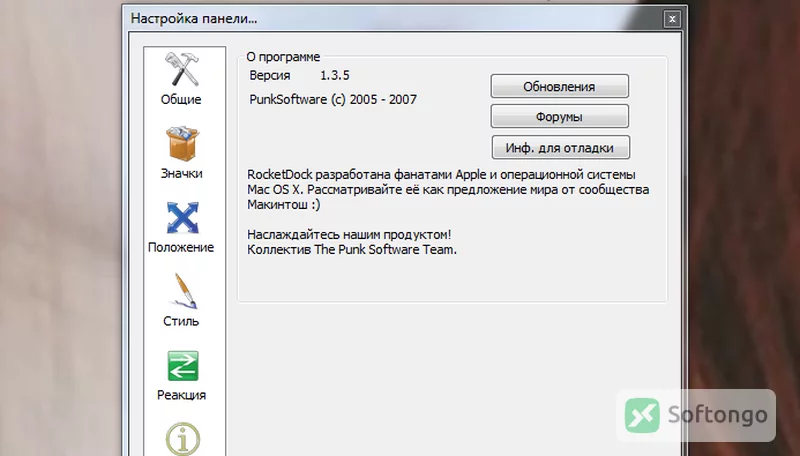Viewport: 800px width, 456px height.
Task: Open the Общие settings section icon
Action: click(182, 69)
